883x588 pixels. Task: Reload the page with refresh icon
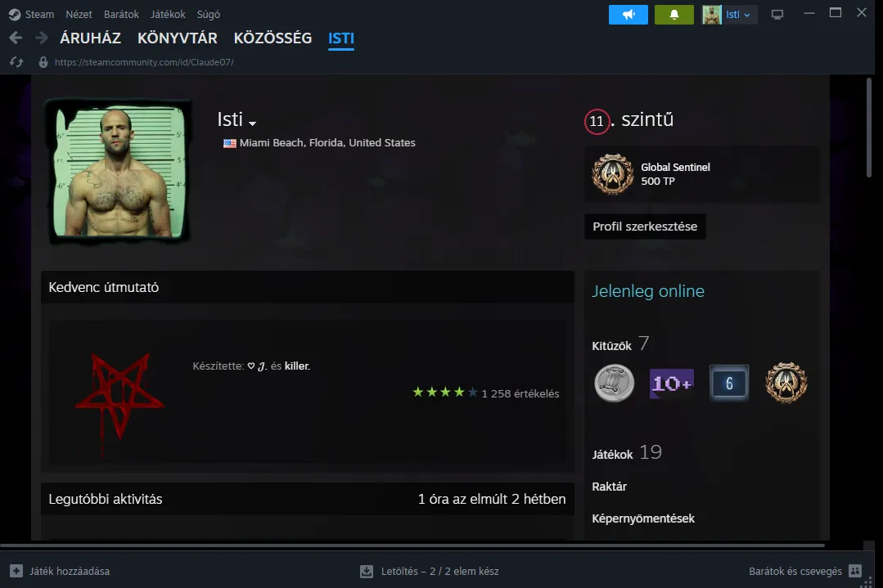[x=16, y=62]
